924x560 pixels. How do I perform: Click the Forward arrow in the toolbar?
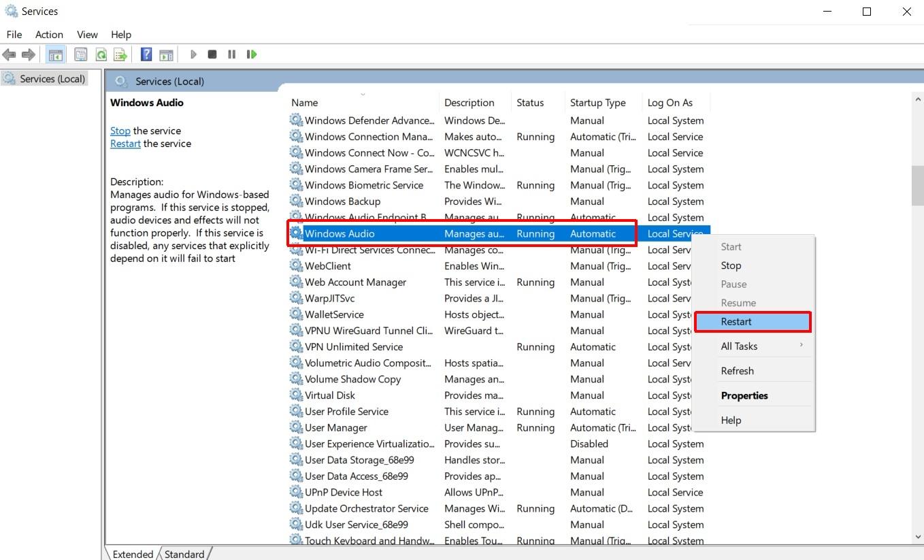coord(29,54)
